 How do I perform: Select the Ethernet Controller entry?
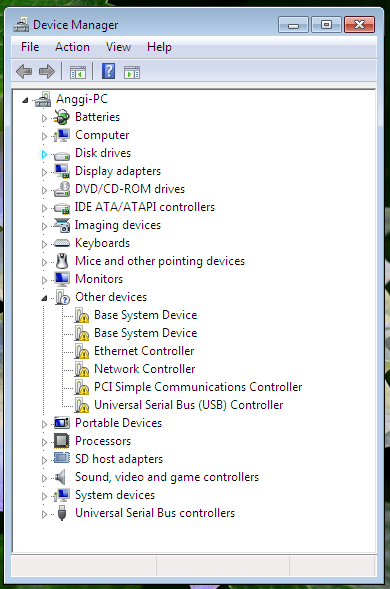tap(144, 351)
